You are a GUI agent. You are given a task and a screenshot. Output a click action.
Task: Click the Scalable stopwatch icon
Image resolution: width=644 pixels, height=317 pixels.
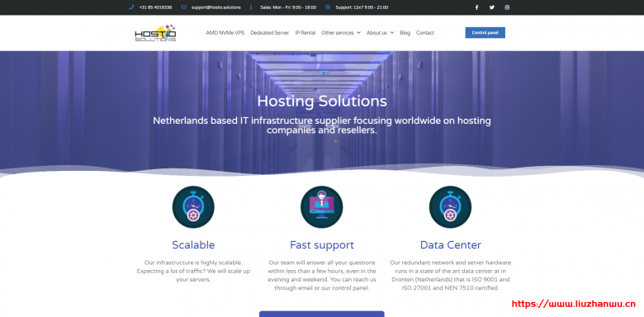pos(193,207)
